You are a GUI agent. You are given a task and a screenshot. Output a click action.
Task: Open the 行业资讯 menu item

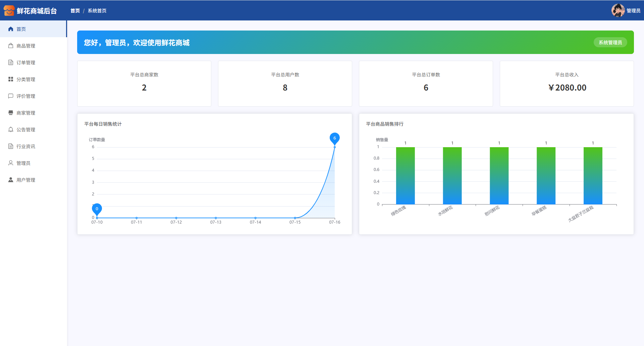pos(26,147)
